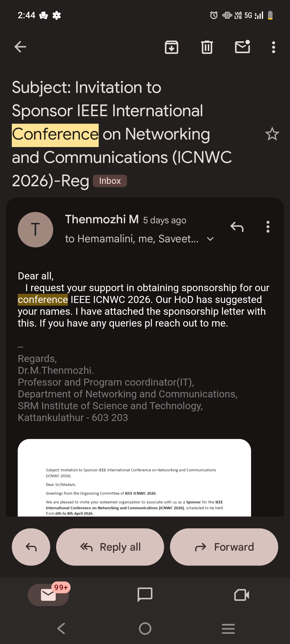Delete the email with trash icon

click(x=207, y=47)
